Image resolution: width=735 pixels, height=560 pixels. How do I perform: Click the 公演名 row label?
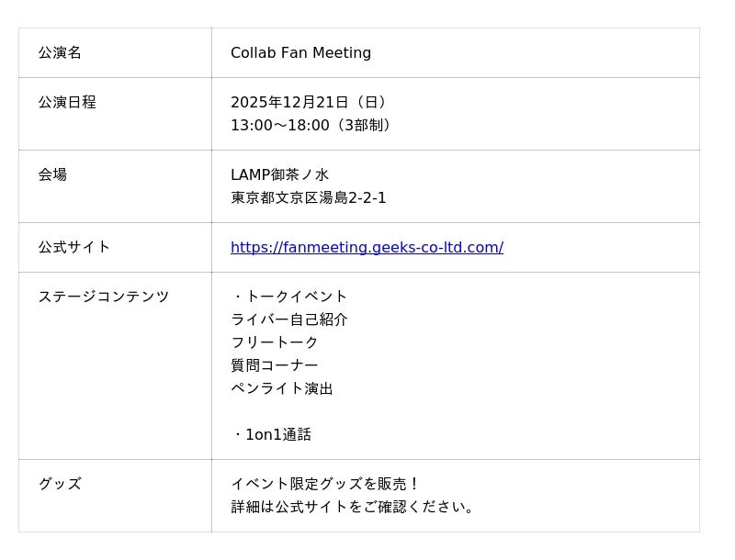pos(60,52)
